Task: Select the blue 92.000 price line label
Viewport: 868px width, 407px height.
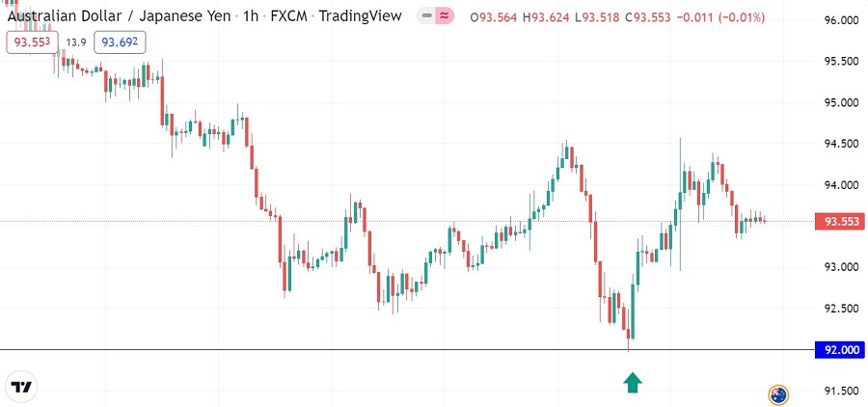Action: pyautogui.click(x=837, y=350)
